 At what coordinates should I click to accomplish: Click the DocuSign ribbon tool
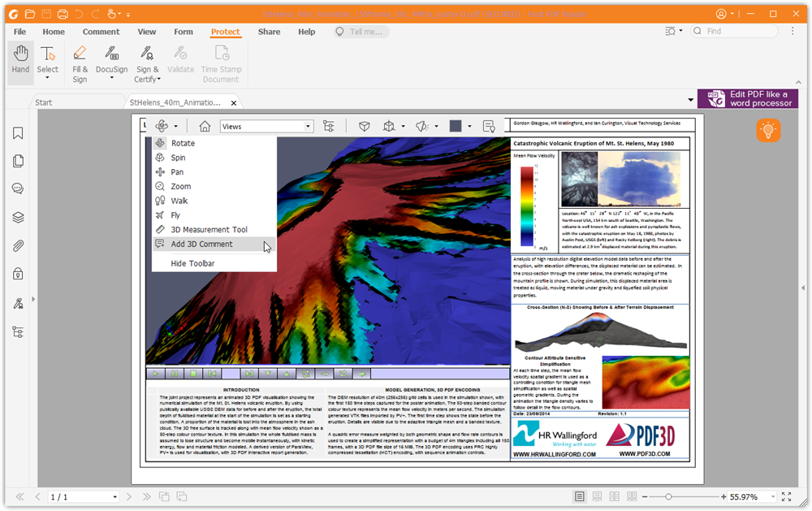pyautogui.click(x=111, y=63)
